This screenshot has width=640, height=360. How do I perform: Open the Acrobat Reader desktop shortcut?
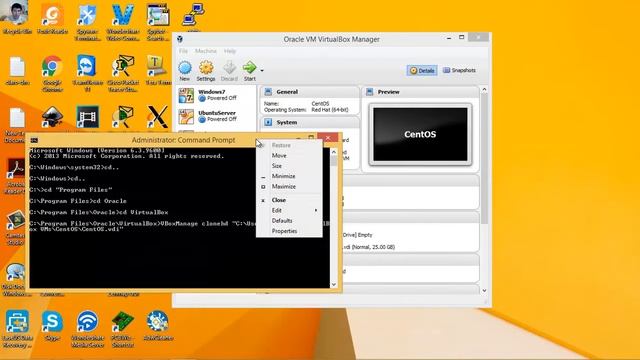(x=16, y=176)
